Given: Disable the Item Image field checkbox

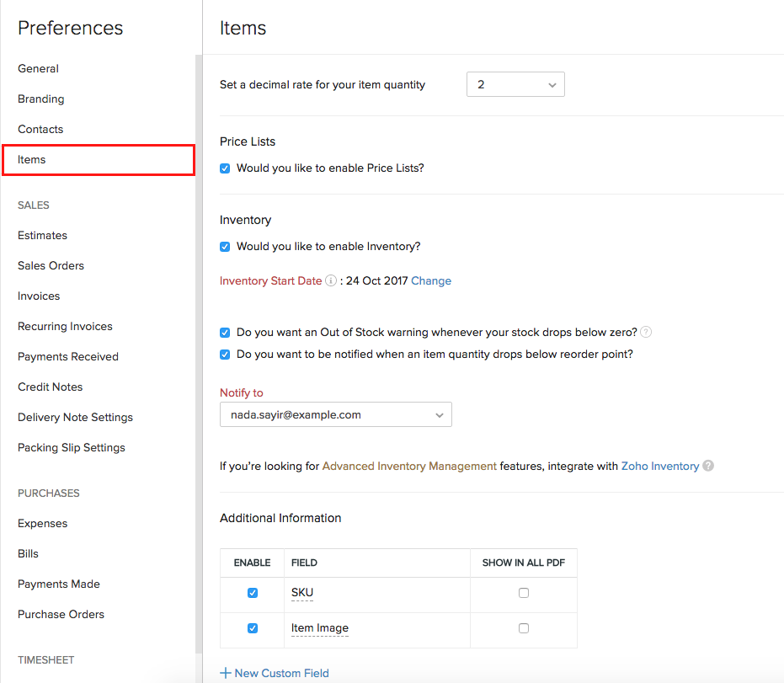Looking at the screenshot, I should pos(252,627).
